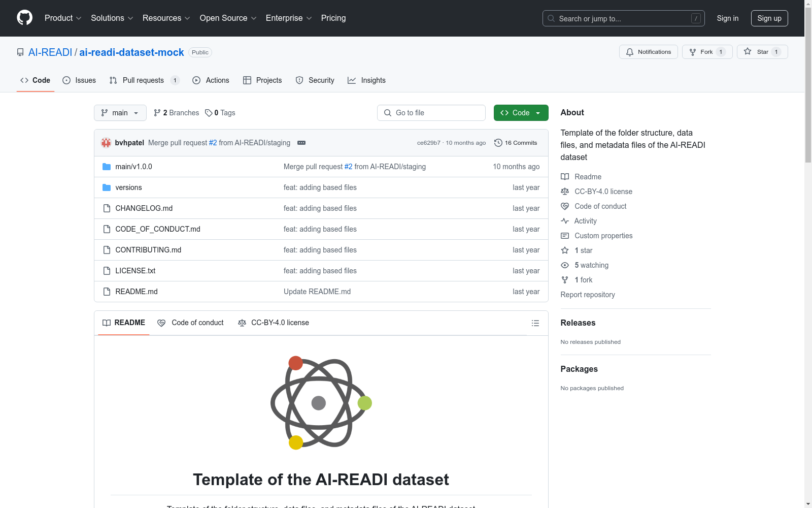Expand the Open Source menu
This screenshot has width=812, height=508.
click(x=228, y=18)
